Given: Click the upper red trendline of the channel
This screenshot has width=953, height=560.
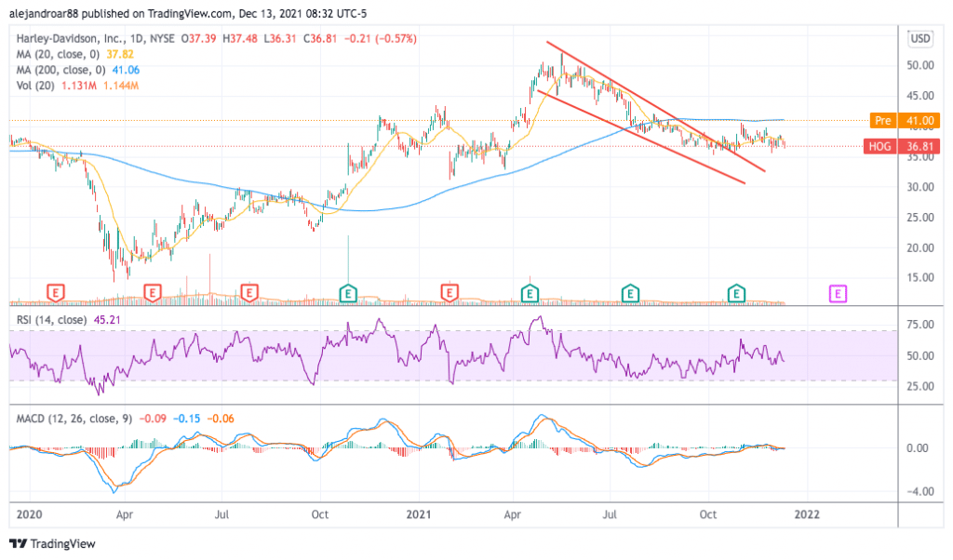Looking at the screenshot, I should [655, 106].
